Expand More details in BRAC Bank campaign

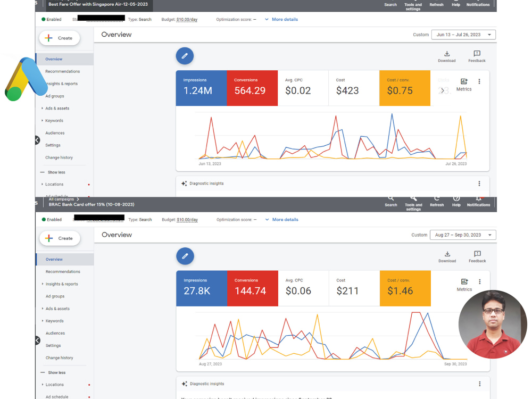tap(281, 220)
